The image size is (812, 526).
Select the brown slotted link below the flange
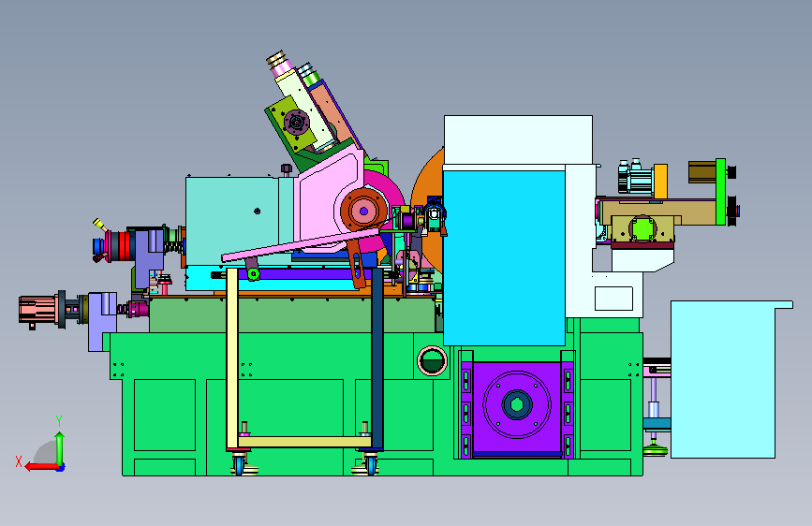tap(356, 266)
